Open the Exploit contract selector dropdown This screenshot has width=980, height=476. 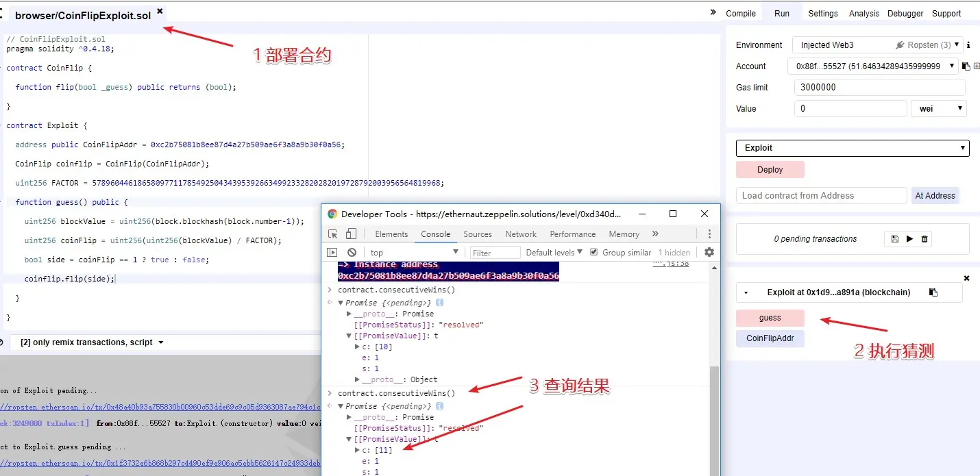(853, 148)
